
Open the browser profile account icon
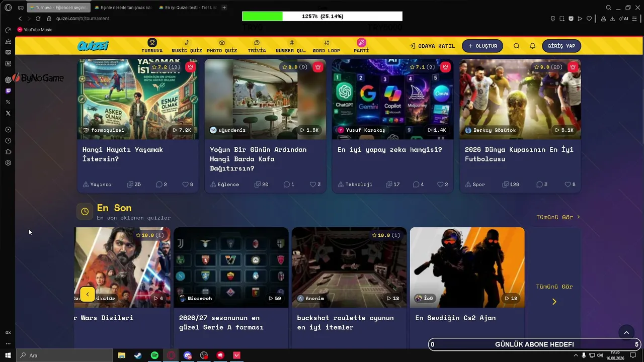603,19
